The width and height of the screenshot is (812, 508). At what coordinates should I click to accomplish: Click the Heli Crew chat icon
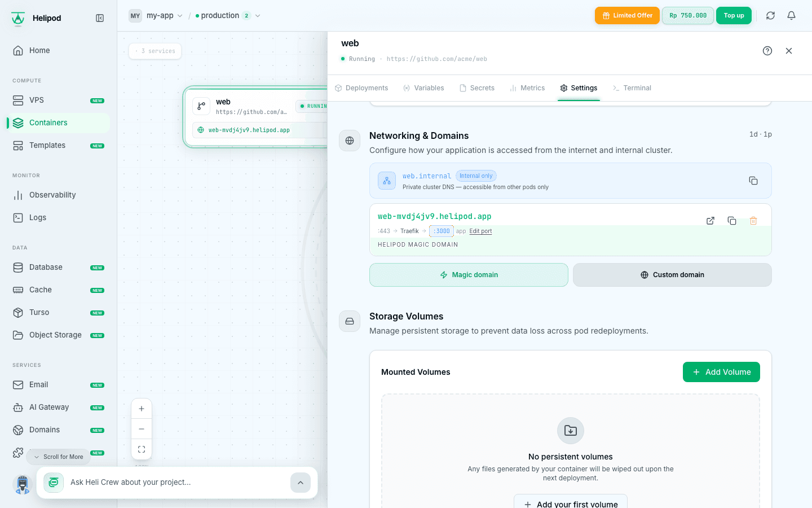(x=54, y=483)
